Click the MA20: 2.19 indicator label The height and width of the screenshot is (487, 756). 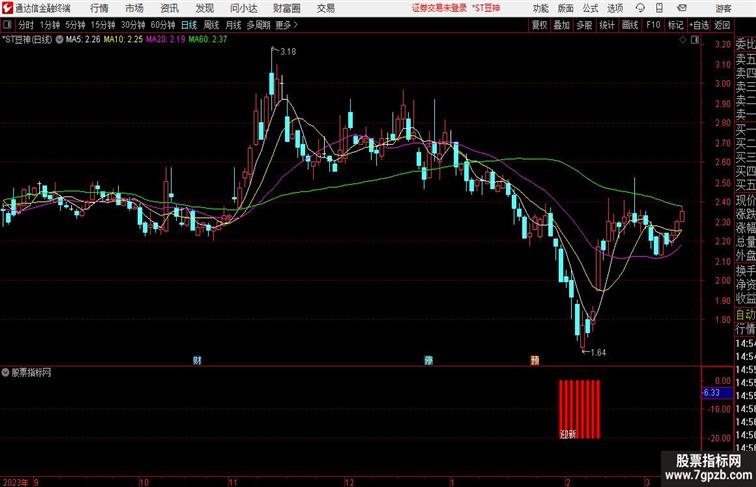[166, 40]
